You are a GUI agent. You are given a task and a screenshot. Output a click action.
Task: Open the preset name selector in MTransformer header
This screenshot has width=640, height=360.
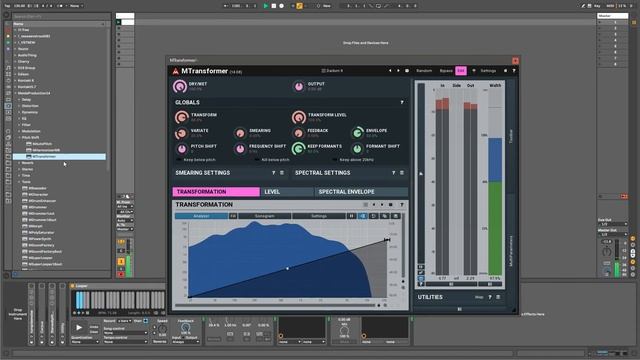[332, 71]
